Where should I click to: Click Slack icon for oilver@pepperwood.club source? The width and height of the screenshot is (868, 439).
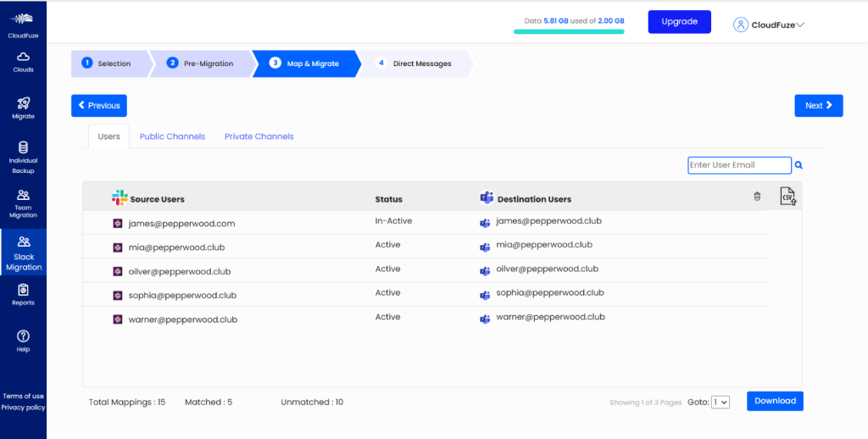(x=117, y=271)
